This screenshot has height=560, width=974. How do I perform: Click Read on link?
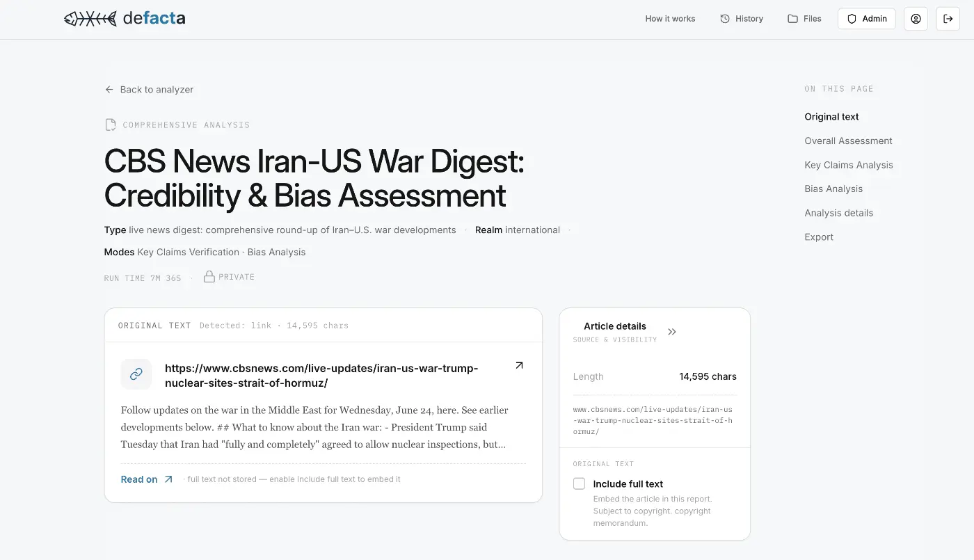point(147,479)
